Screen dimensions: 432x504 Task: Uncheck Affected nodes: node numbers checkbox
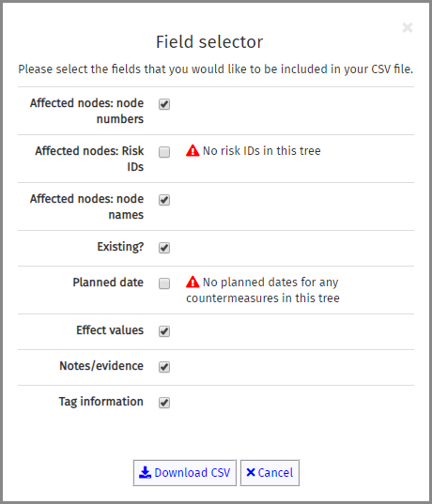point(164,104)
